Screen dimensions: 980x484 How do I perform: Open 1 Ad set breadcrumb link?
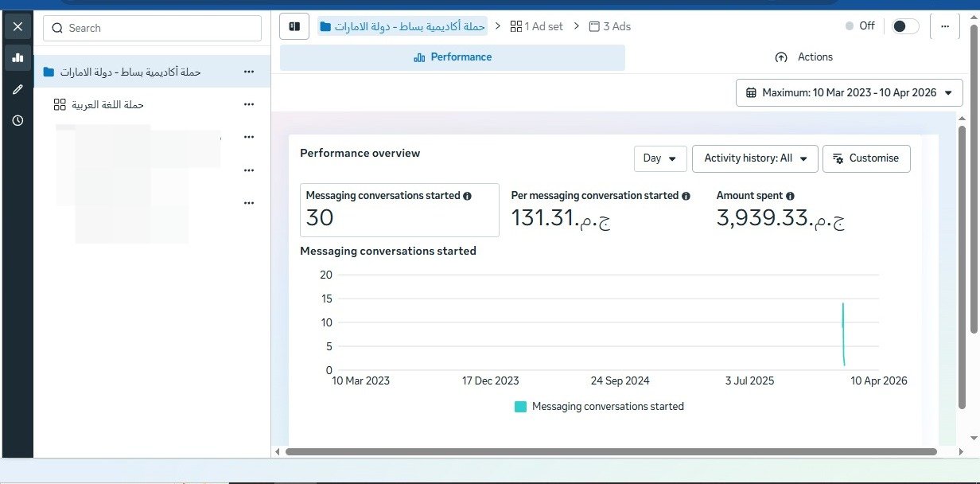536,26
